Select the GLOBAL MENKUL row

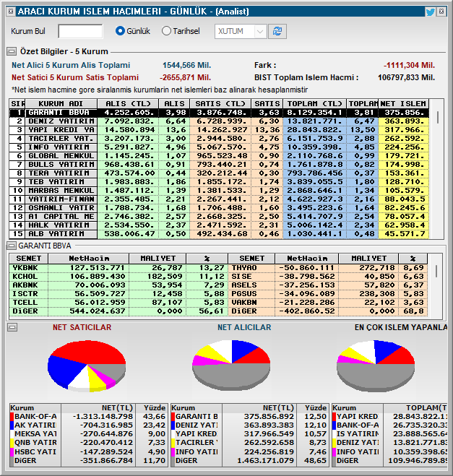click(x=219, y=156)
